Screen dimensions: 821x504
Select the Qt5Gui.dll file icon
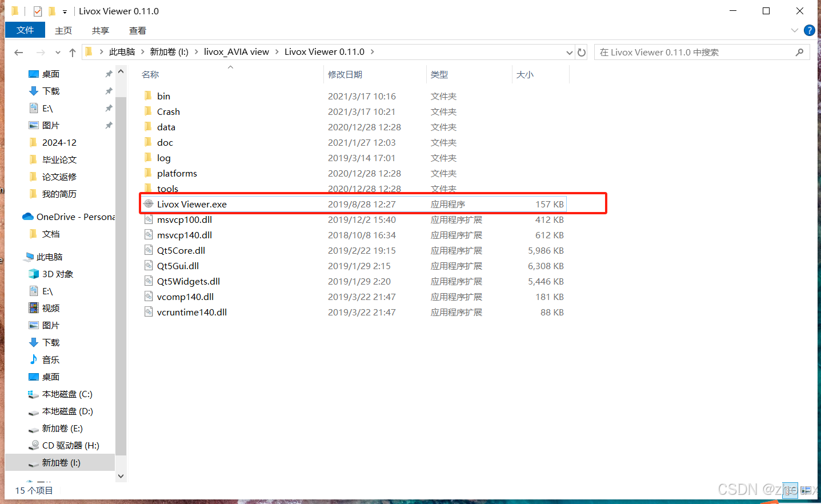[149, 266]
